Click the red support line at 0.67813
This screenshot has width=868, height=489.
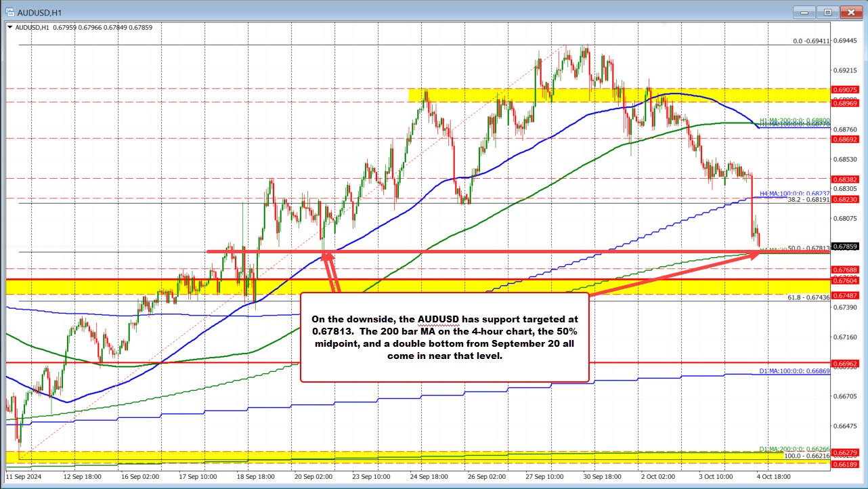[474, 252]
